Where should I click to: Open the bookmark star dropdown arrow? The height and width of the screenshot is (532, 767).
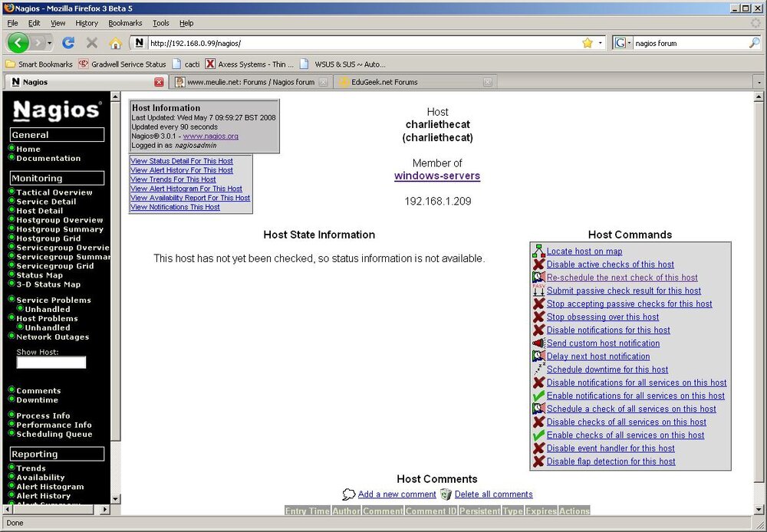(601, 43)
